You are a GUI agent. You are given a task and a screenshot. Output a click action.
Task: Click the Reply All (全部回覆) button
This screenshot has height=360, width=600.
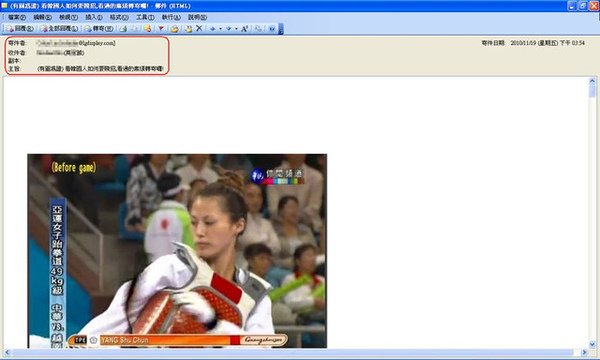click(59, 29)
